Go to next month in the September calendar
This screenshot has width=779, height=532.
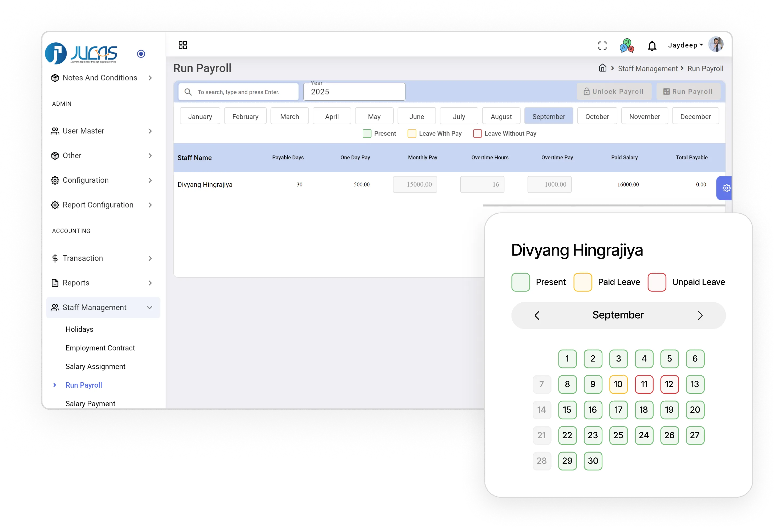pos(700,315)
